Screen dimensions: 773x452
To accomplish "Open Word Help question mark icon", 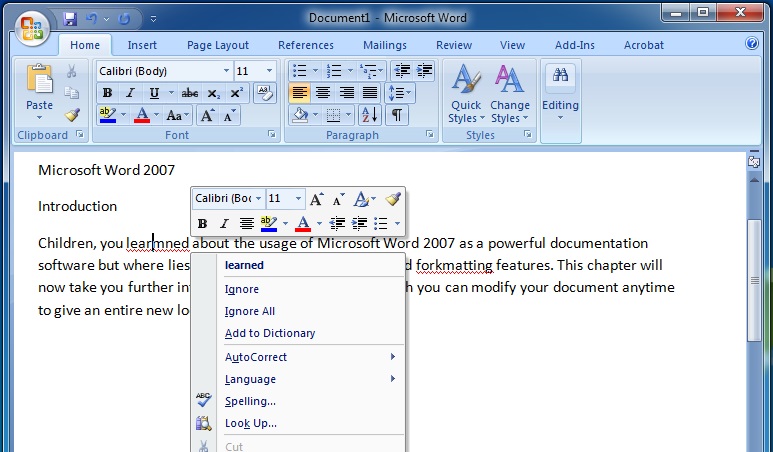I will pyautogui.click(x=752, y=43).
